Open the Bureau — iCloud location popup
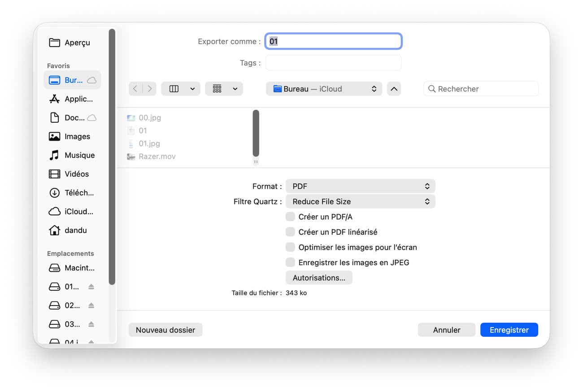Screen dimensions: 583x392 [x=324, y=89]
